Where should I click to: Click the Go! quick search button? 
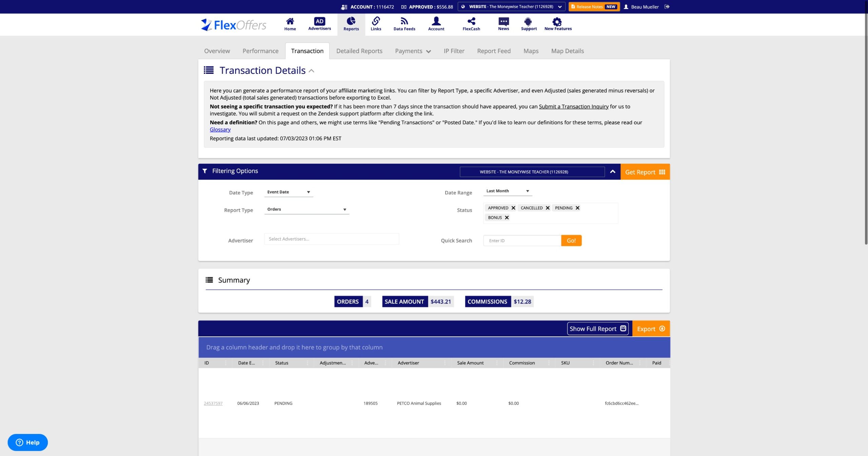[x=571, y=241]
